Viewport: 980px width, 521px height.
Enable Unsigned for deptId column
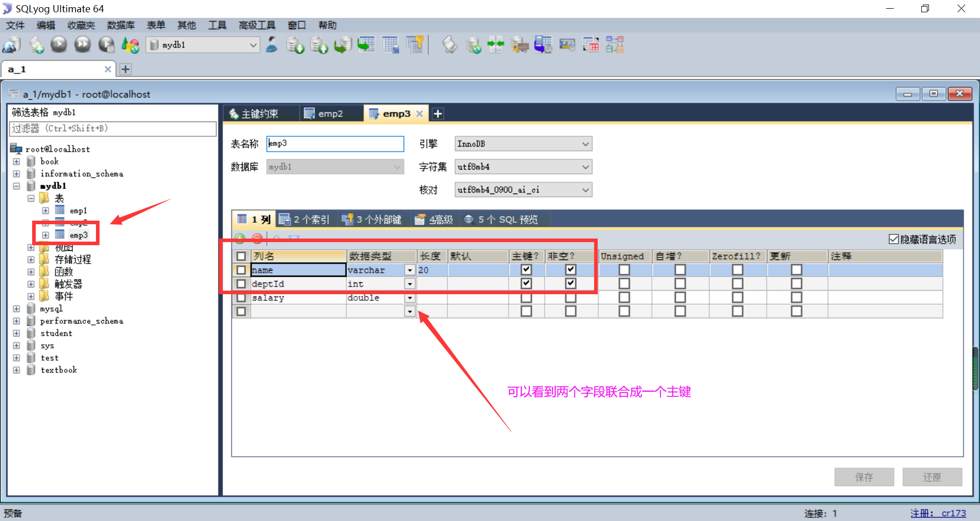coord(624,283)
